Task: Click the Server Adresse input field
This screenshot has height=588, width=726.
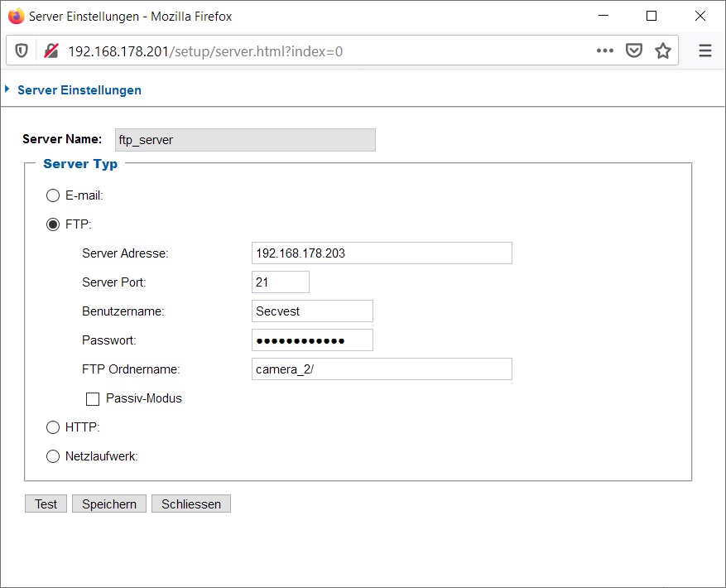Action: 382,253
